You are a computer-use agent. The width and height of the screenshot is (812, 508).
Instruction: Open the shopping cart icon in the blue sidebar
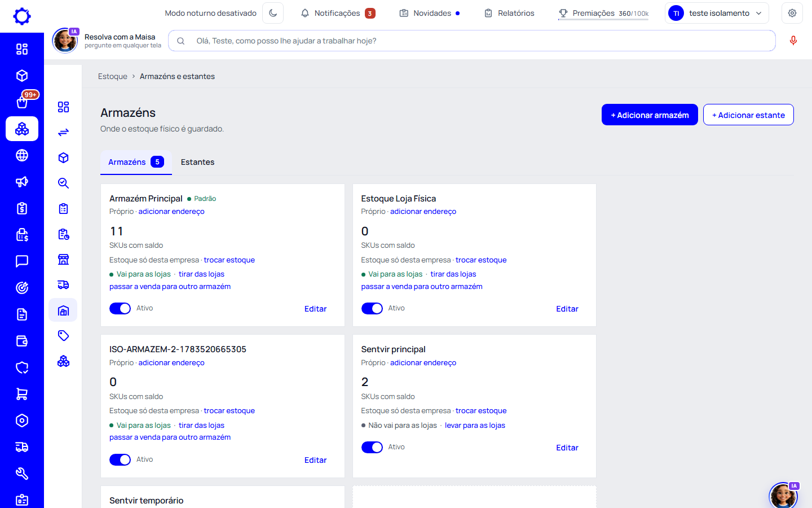click(x=22, y=394)
